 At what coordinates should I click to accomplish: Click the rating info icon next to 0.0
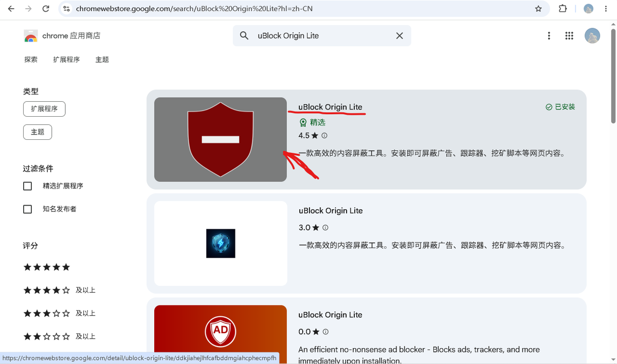click(325, 332)
